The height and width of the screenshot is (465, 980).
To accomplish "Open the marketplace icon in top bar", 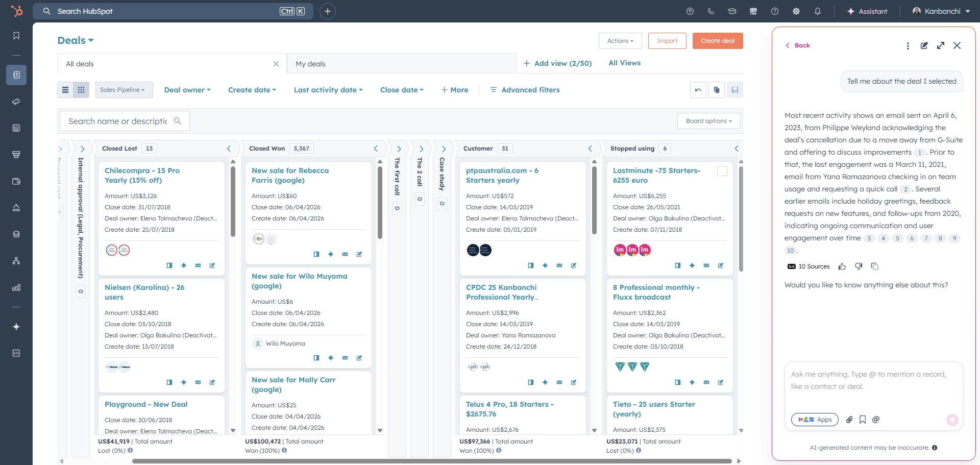I will point(753,11).
